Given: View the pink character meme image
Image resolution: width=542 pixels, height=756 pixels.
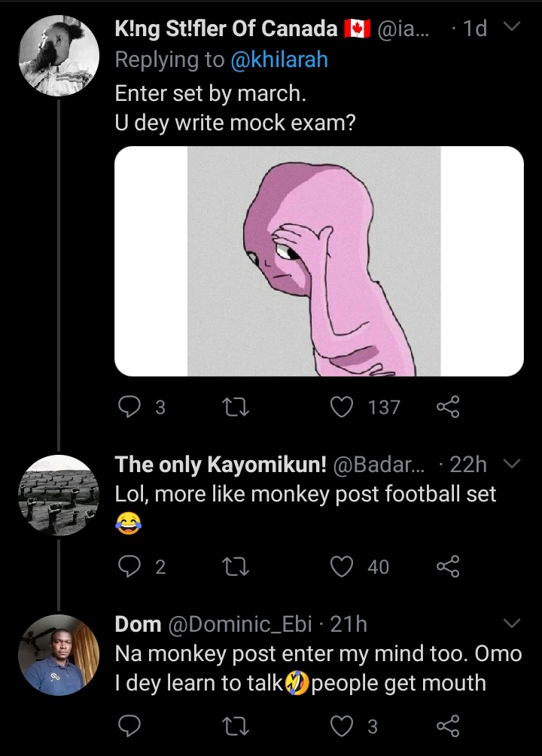Looking at the screenshot, I should (x=318, y=261).
